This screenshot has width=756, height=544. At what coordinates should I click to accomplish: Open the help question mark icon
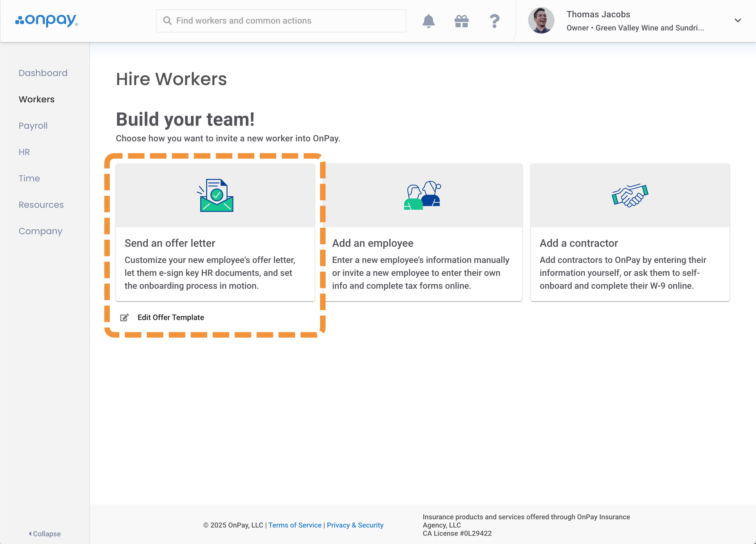(494, 21)
